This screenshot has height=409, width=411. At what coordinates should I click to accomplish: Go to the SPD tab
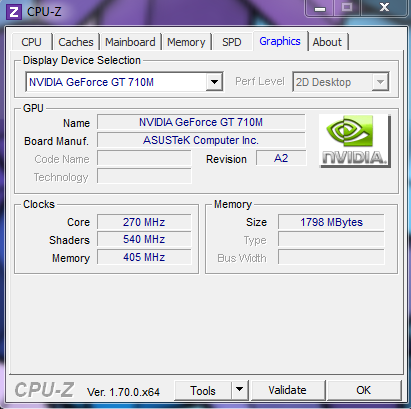click(232, 42)
